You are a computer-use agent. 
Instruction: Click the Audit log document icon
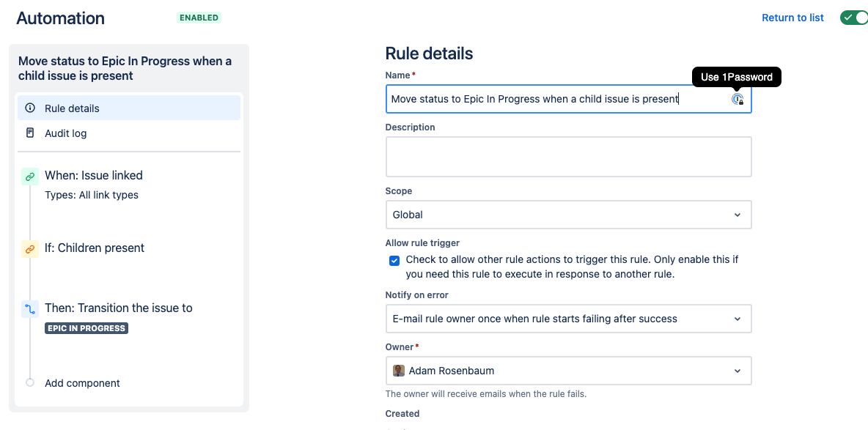click(x=31, y=133)
